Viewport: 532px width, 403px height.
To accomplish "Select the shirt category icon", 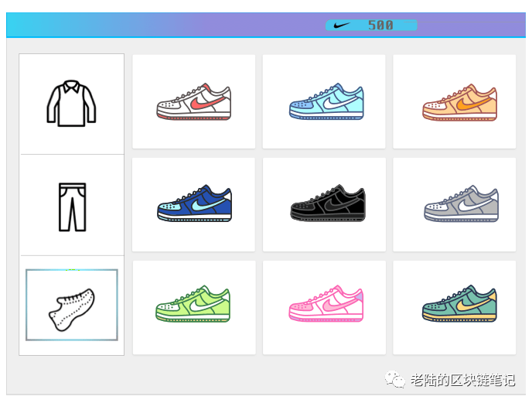I will (x=71, y=103).
